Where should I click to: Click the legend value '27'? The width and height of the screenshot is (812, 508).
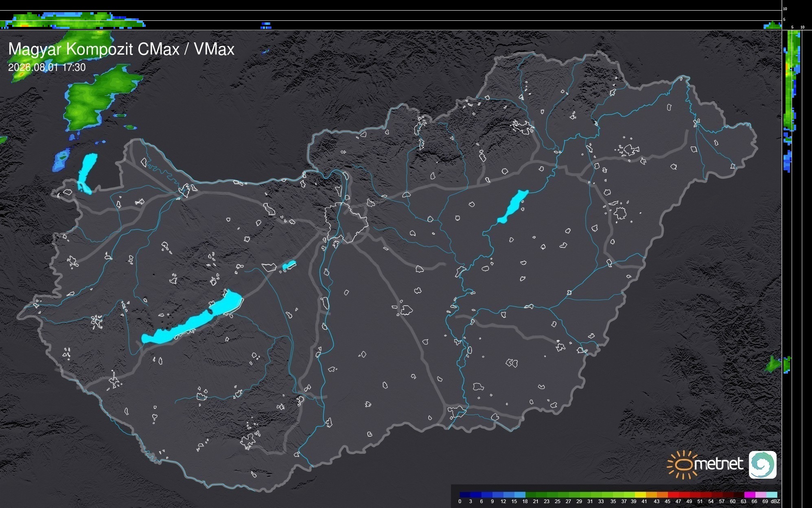pyautogui.click(x=568, y=501)
